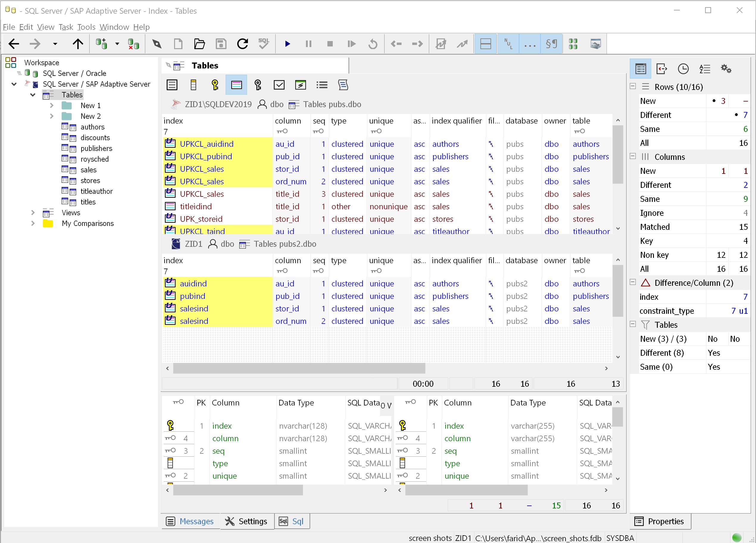Click the yellow key icon in Tables toolbar

click(x=215, y=85)
